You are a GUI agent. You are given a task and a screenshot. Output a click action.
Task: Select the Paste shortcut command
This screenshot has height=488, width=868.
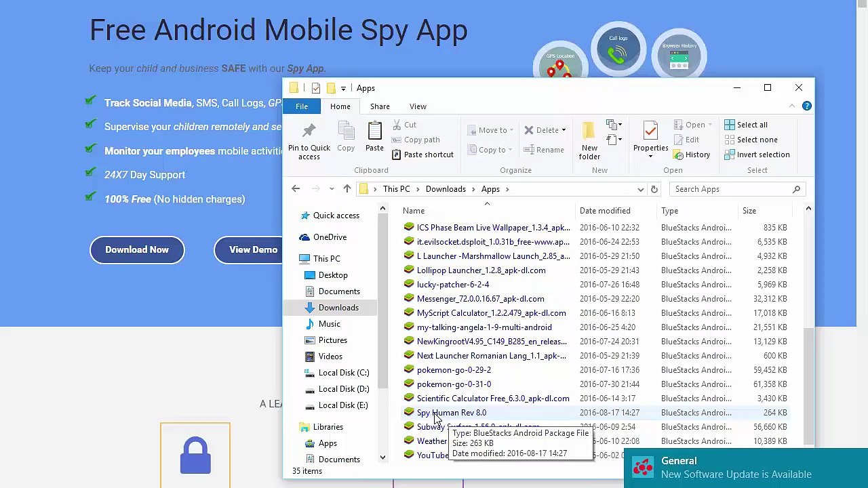[422, 155]
